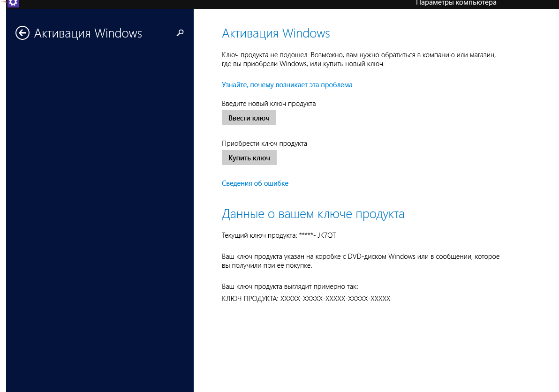This screenshot has width=559, height=392.
Task: Open the "Сведения об ошибке" link
Action: coord(255,183)
